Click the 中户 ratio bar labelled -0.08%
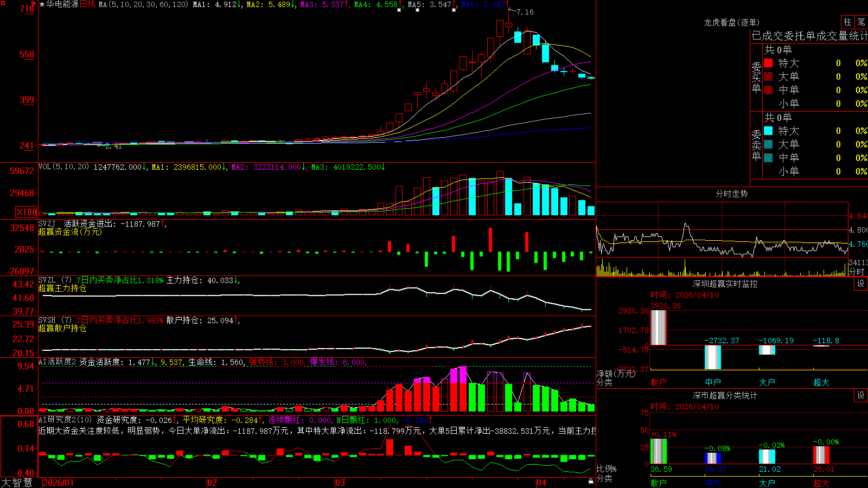 (x=713, y=458)
